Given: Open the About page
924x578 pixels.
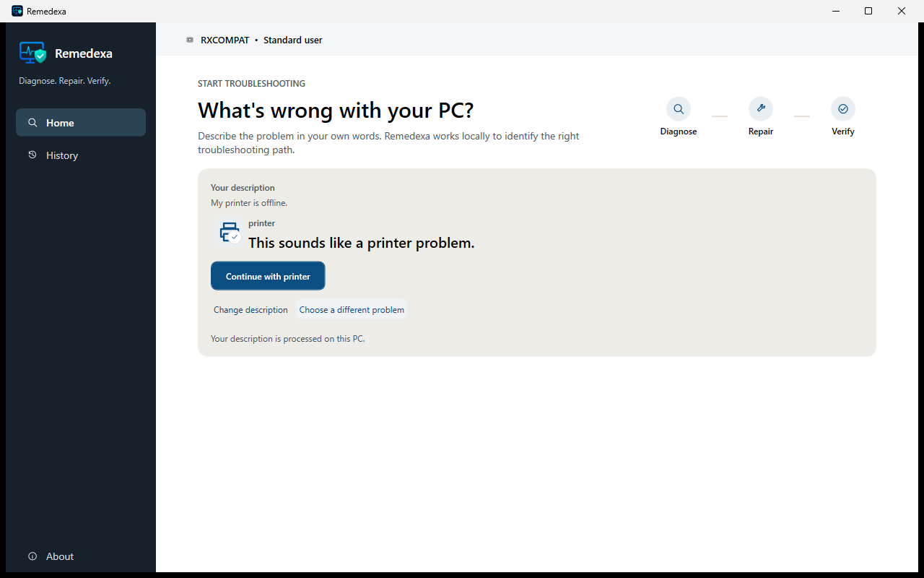Looking at the screenshot, I should (x=81, y=556).
